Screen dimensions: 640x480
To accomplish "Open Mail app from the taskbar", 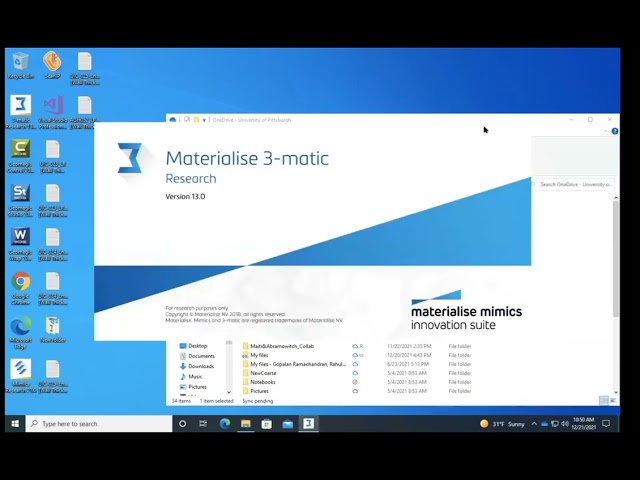I will click(x=288, y=424).
